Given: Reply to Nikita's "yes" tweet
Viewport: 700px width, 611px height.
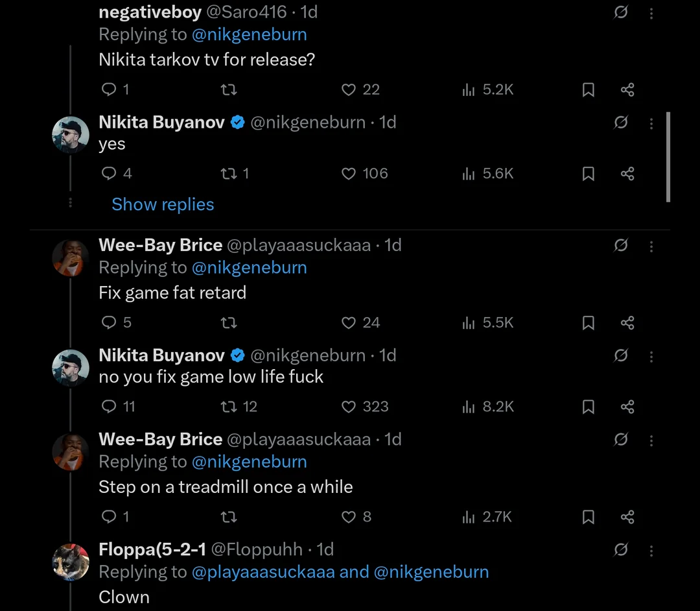Looking at the screenshot, I should tap(110, 173).
